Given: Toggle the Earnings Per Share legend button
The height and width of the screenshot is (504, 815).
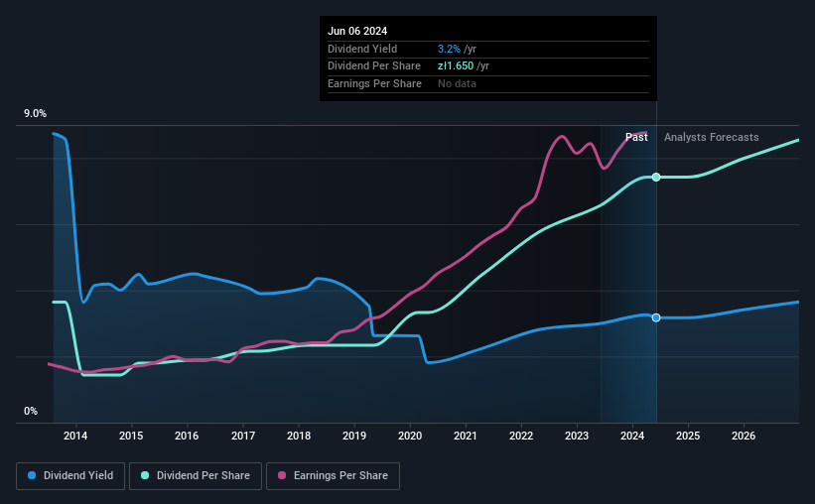Looking at the screenshot, I should (x=333, y=476).
